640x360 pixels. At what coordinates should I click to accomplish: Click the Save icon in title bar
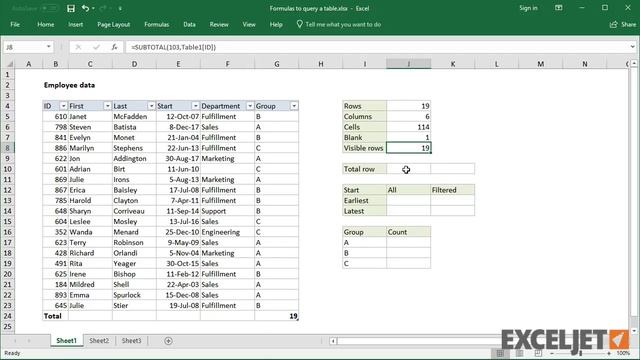71,8
